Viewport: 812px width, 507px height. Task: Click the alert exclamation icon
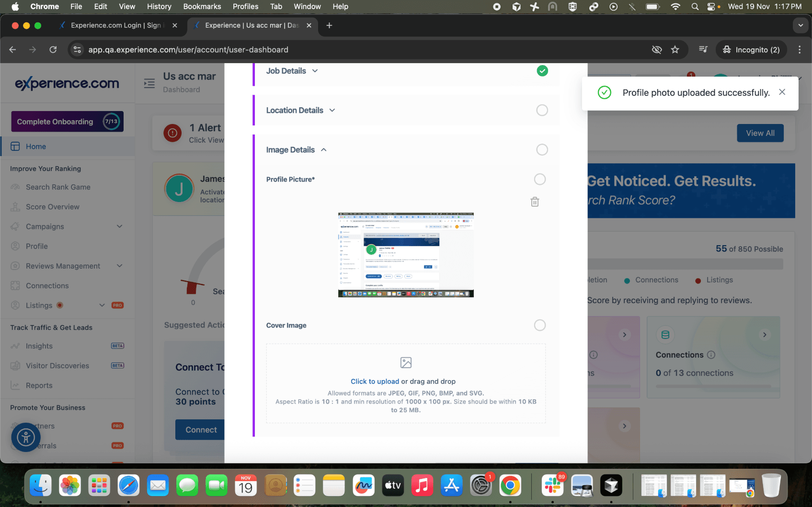click(172, 133)
